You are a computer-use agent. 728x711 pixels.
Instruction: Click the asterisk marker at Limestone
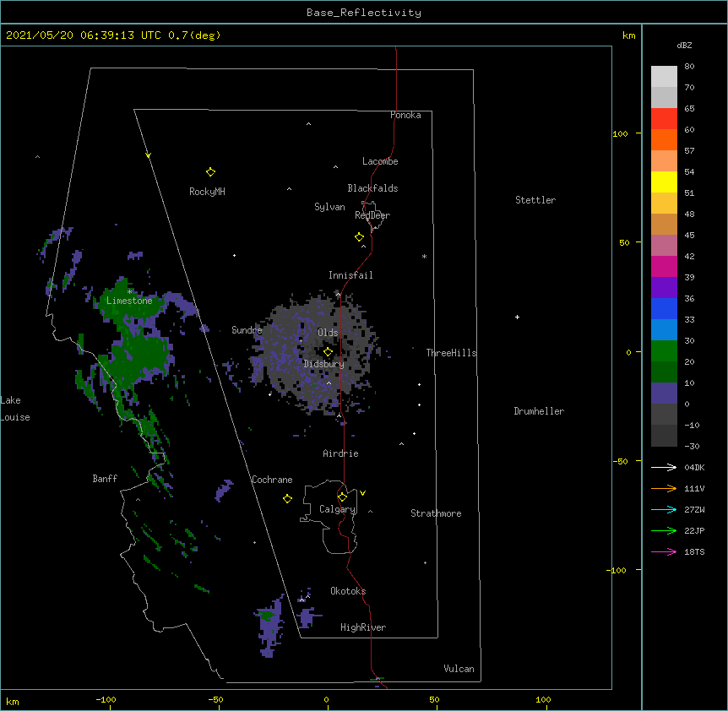click(130, 292)
